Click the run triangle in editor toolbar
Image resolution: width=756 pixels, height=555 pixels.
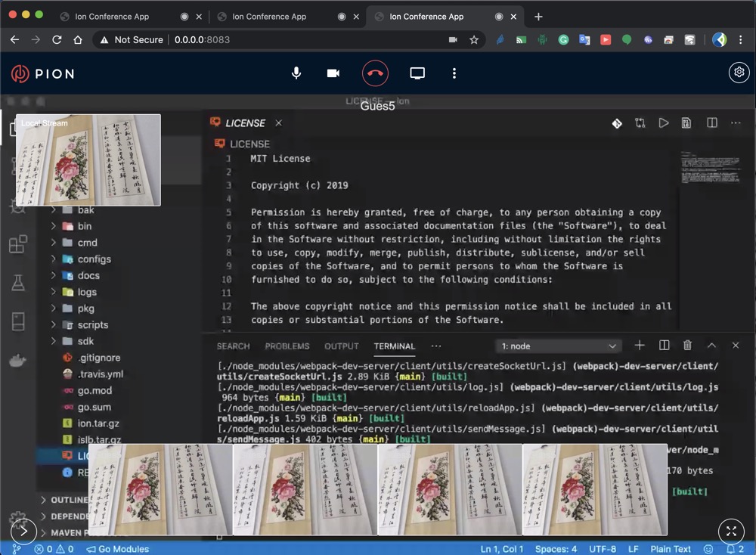(x=664, y=123)
